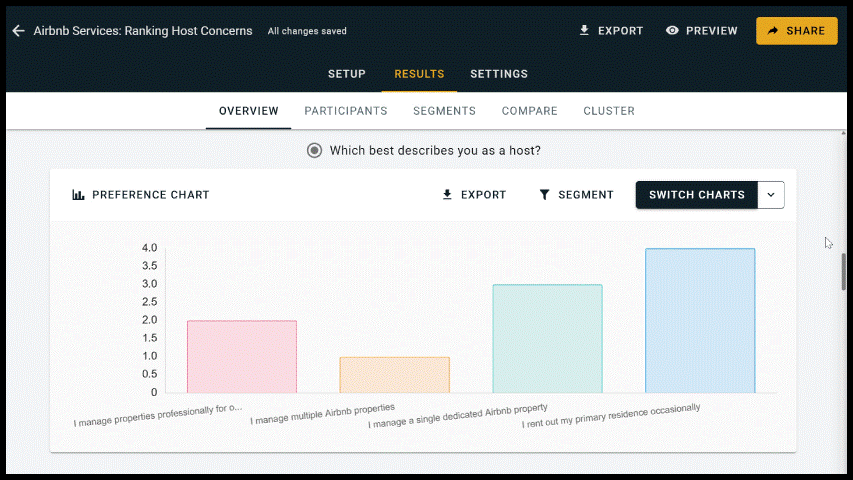
Task: Click the question 'Which best describes you as a host?'
Action: 435,151
